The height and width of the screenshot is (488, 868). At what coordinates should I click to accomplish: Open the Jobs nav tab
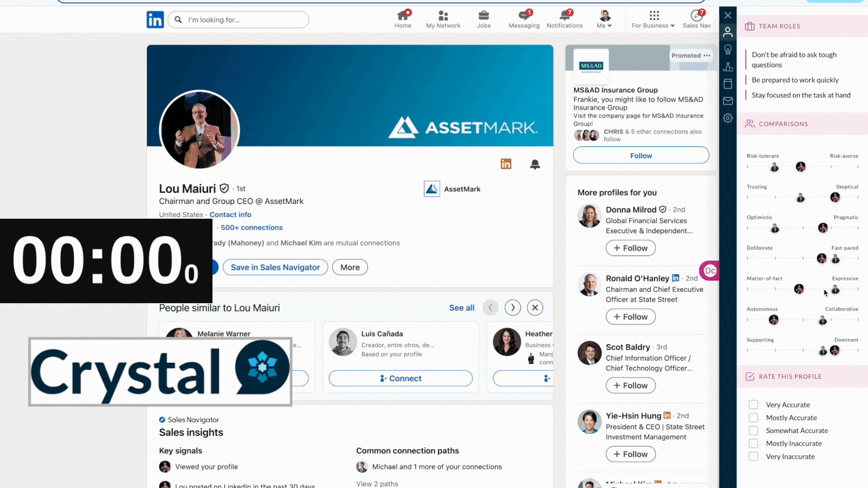coord(483,19)
